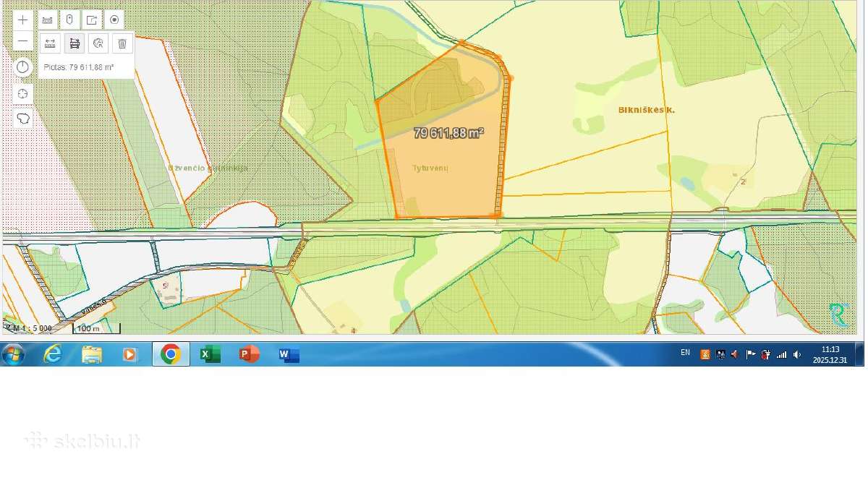Click the Bikniškės k. map label

click(x=646, y=110)
